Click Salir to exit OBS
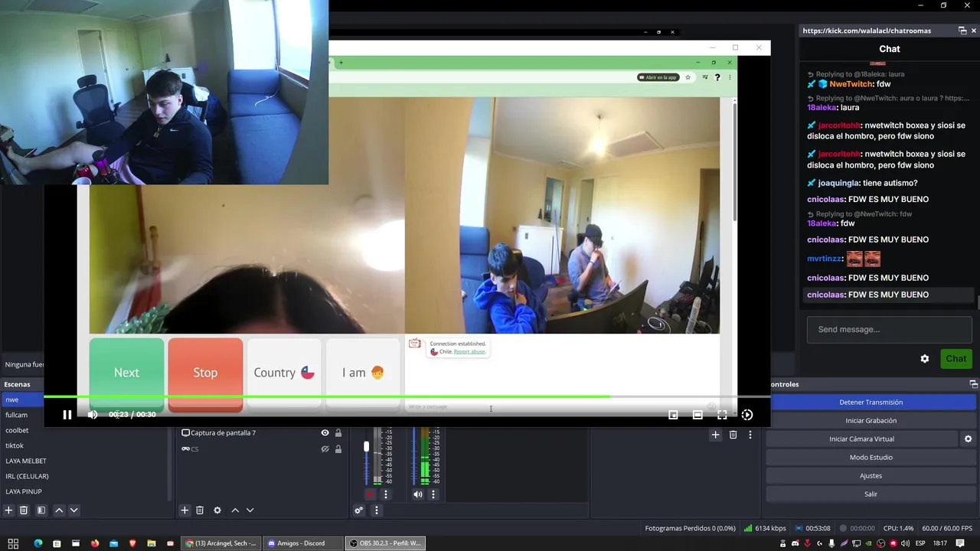The width and height of the screenshot is (980, 551). [x=871, y=494]
